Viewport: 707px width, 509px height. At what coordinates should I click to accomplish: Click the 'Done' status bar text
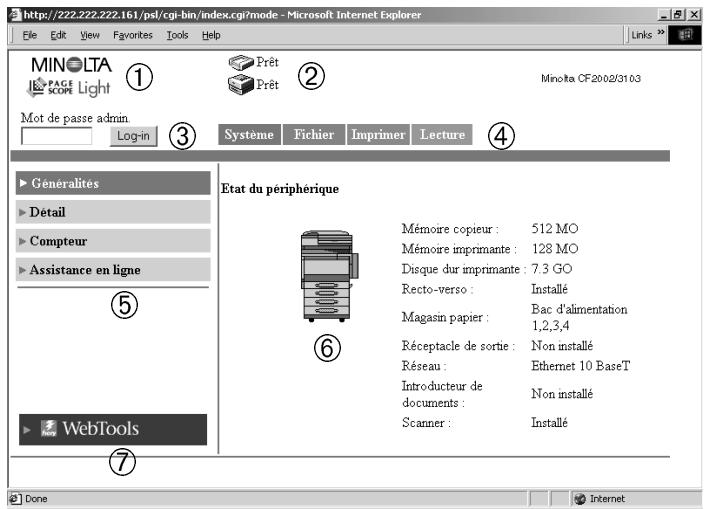coord(36,499)
